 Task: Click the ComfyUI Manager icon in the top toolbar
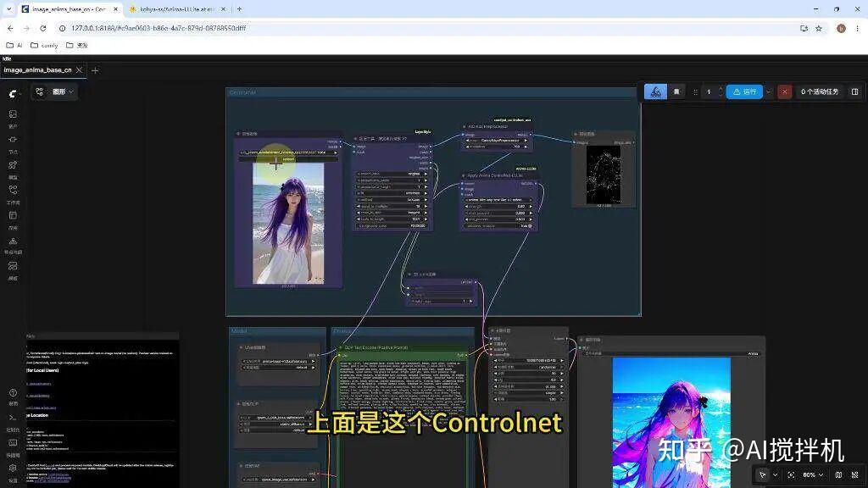(x=655, y=91)
